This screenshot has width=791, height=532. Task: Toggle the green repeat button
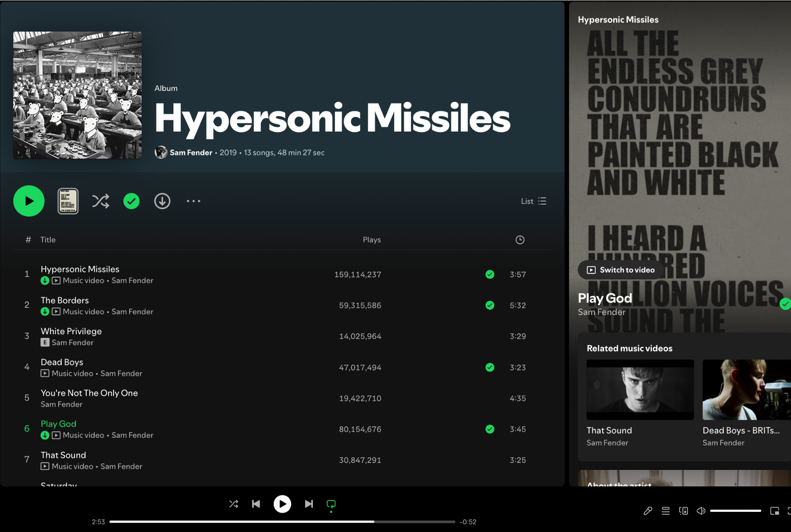(x=331, y=504)
